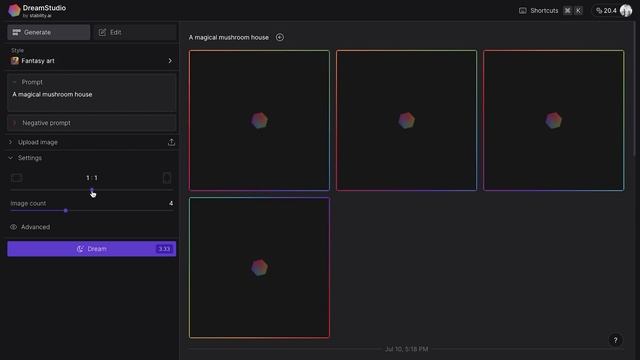The image size is (640, 360).
Task: Select the fourth generating image tile
Action: (x=259, y=268)
